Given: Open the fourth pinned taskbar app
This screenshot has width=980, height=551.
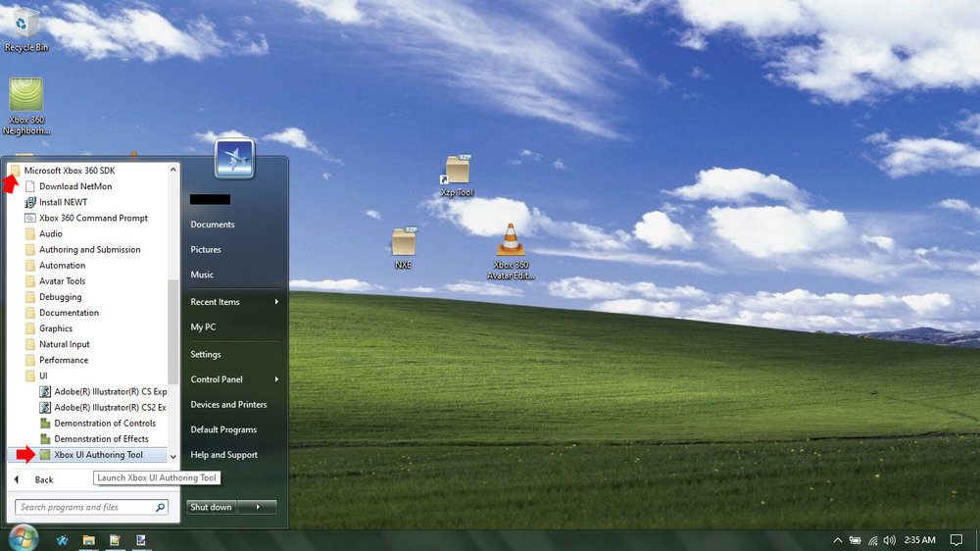Looking at the screenshot, I should (140, 540).
